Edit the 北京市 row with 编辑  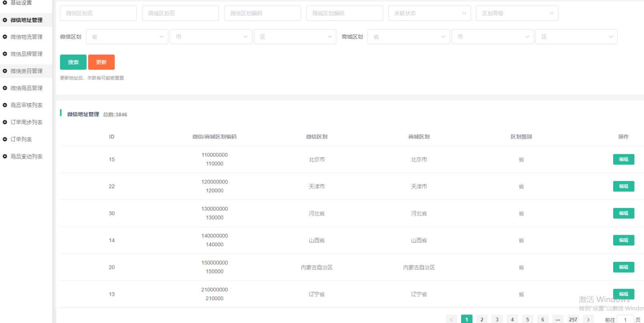[623, 160]
